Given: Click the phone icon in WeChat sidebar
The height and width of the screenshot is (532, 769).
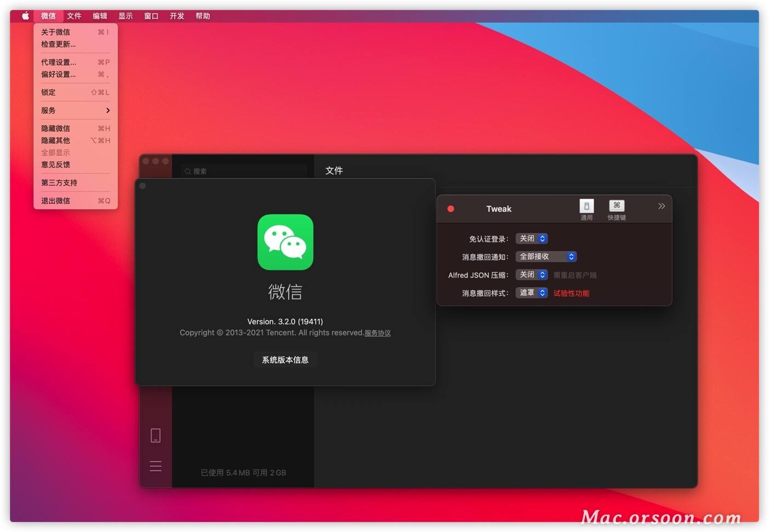Looking at the screenshot, I should [x=156, y=436].
